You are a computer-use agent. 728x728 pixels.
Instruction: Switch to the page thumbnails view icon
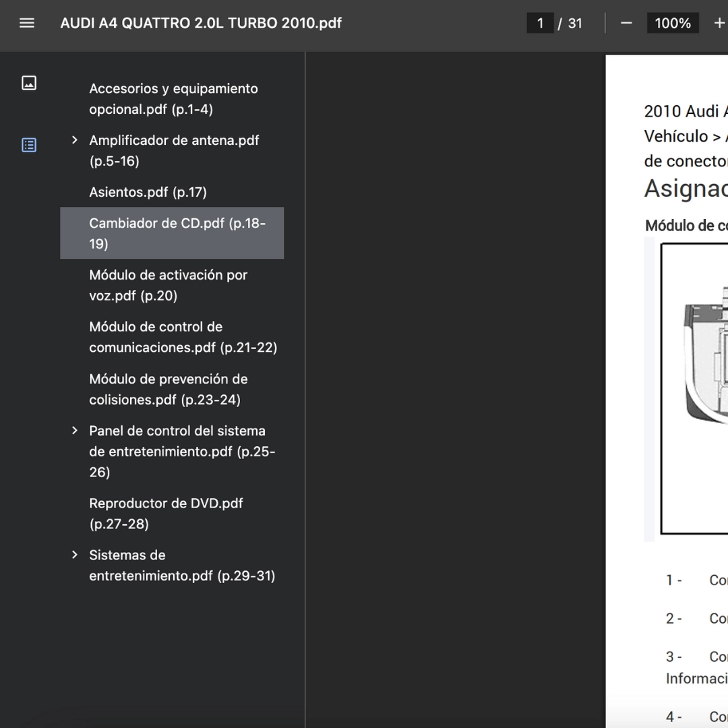29,83
